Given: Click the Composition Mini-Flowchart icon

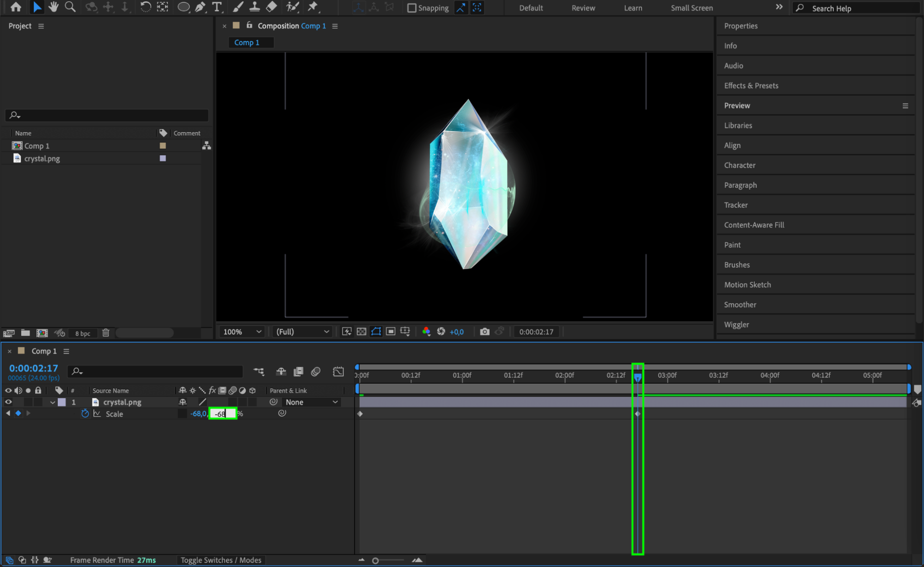Looking at the screenshot, I should pyautogui.click(x=259, y=371).
